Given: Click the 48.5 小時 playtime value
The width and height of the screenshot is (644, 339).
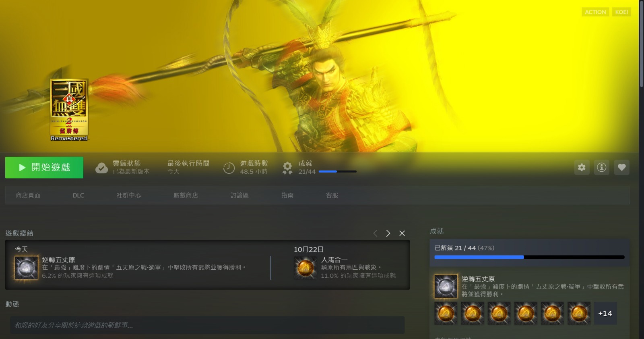Looking at the screenshot, I should pyautogui.click(x=254, y=172).
